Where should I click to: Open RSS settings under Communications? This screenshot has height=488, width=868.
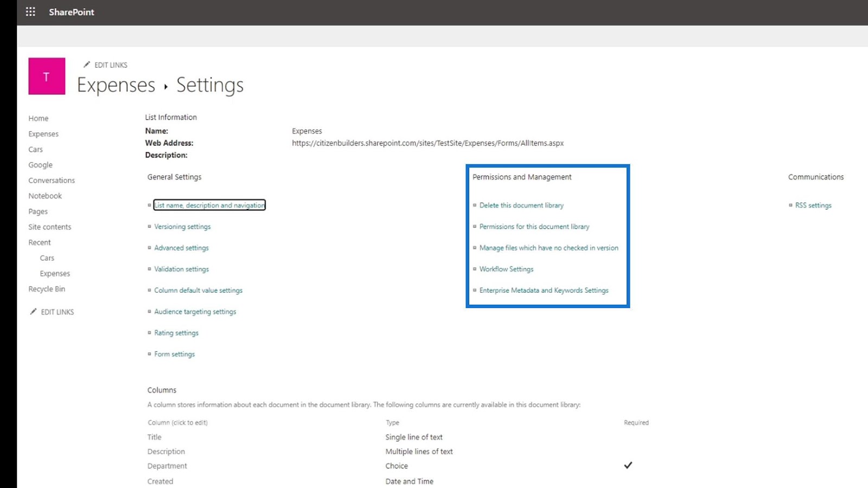[x=813, y=206]
